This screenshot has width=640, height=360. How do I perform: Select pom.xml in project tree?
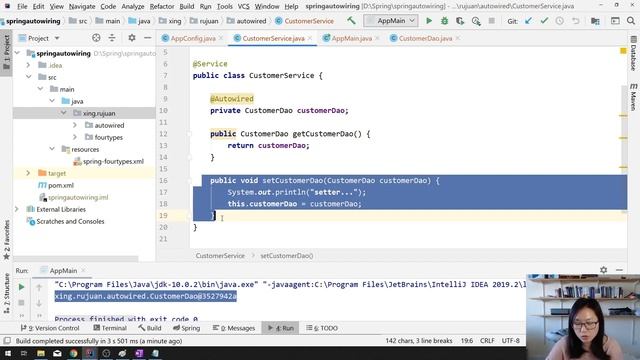click(x=61, y=185)
